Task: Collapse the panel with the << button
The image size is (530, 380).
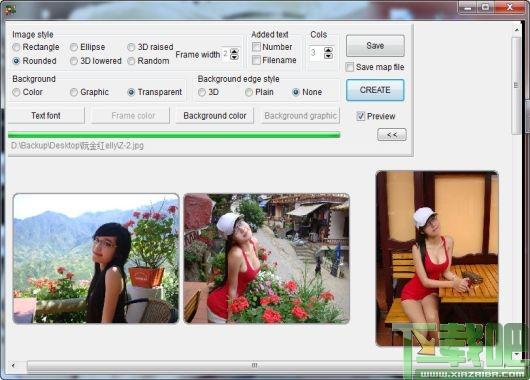Action: pyautogui.click(x=392, y=135)
